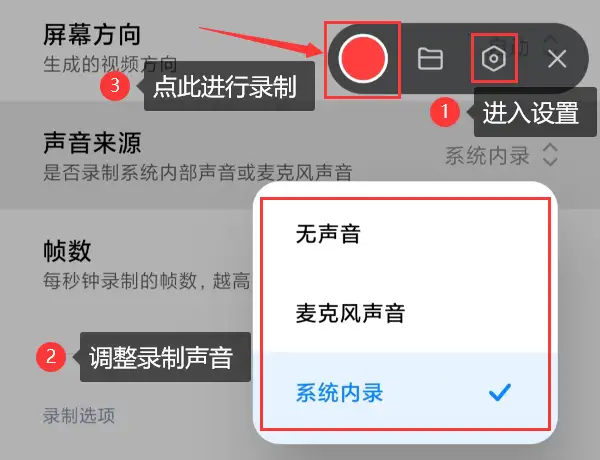Open settings via the hexagon gear icon

tap(494, 59)
